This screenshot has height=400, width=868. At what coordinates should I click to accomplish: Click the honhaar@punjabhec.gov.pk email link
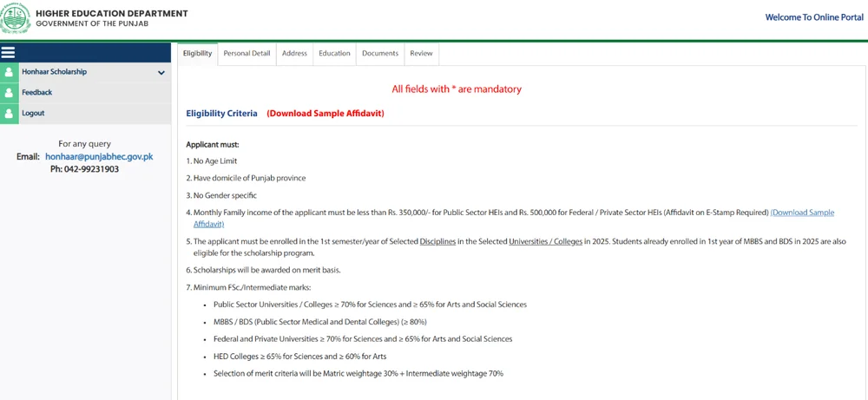tap(99, 156)
